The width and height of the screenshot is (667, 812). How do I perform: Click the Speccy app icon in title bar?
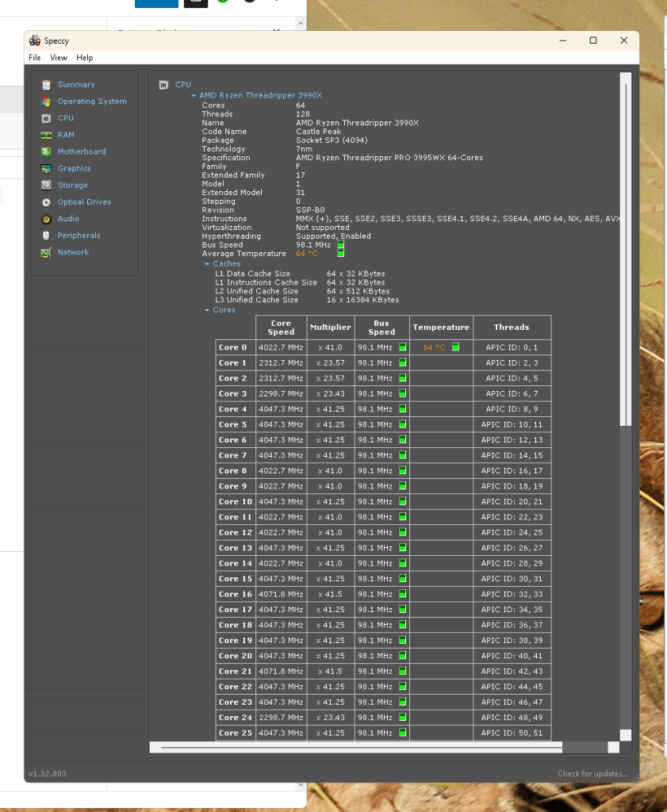coord(35,40)
